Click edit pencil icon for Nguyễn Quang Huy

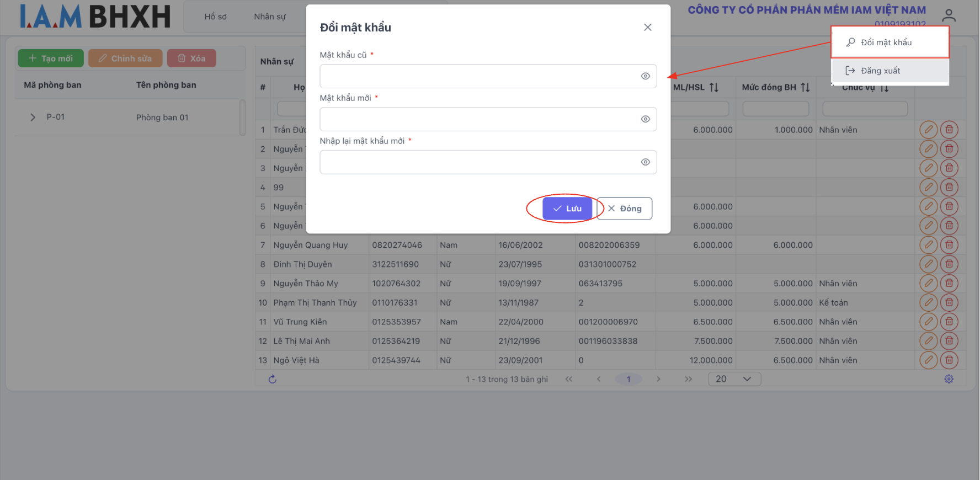coord(929,245)
